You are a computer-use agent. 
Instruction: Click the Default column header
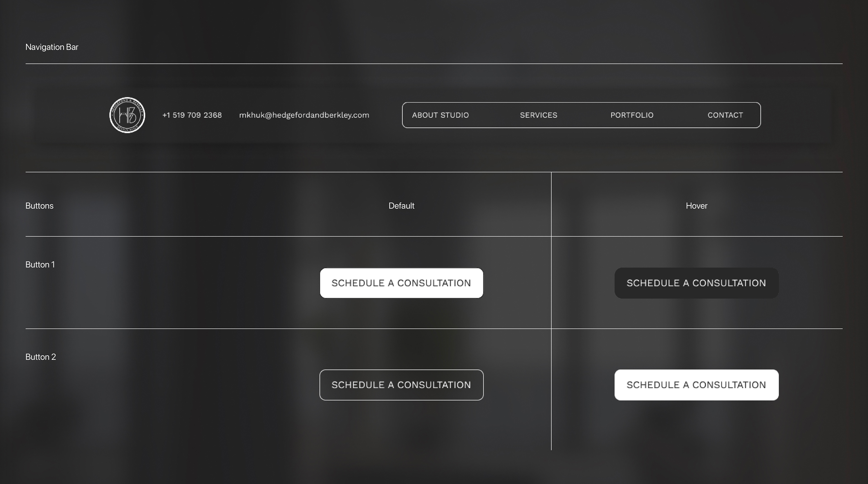tap(401, 206)
